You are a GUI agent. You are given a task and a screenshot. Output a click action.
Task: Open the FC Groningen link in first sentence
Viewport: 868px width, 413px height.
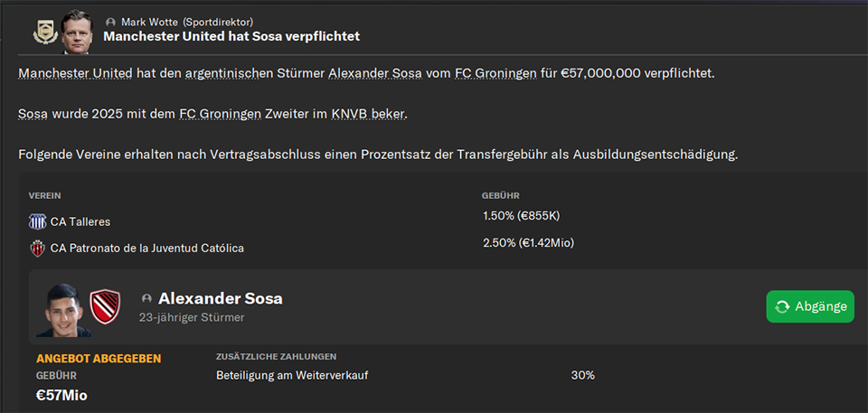pyautogui.click(x=496, y=73)
